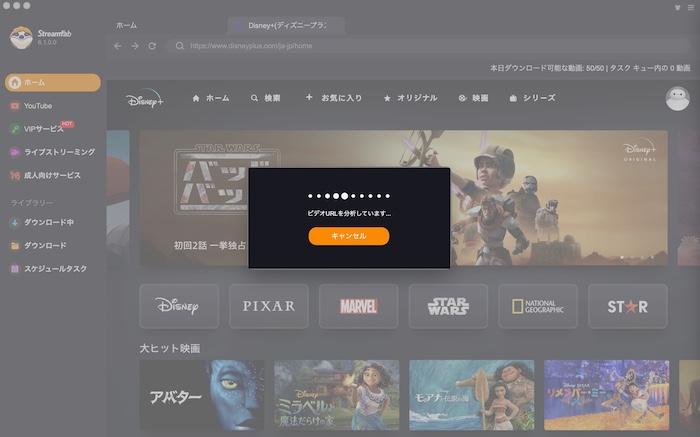Open the リメンバー・ミー movie thumbnail
Viewport: 700px width, 437px height.
pos(607,395)
